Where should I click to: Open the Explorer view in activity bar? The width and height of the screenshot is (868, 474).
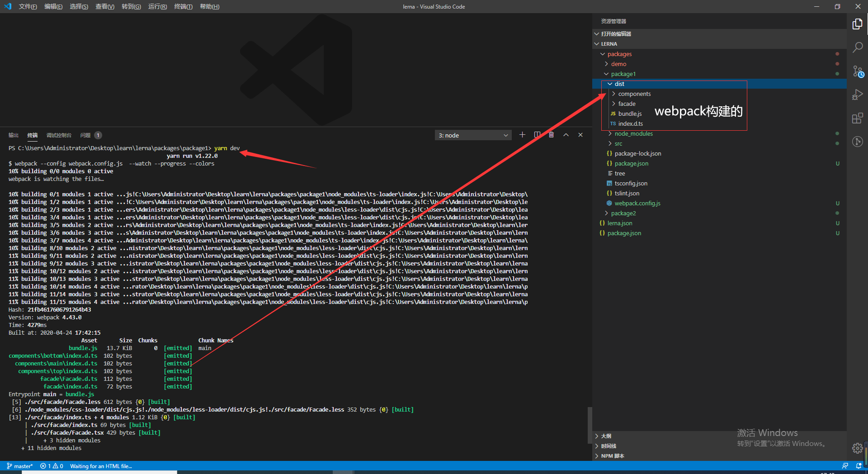click(857, 24)
